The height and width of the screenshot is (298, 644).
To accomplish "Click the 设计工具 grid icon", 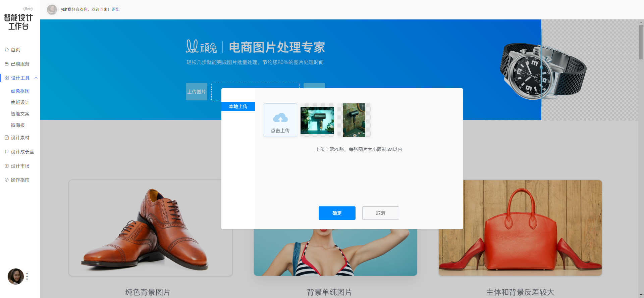I will [7, 78].
